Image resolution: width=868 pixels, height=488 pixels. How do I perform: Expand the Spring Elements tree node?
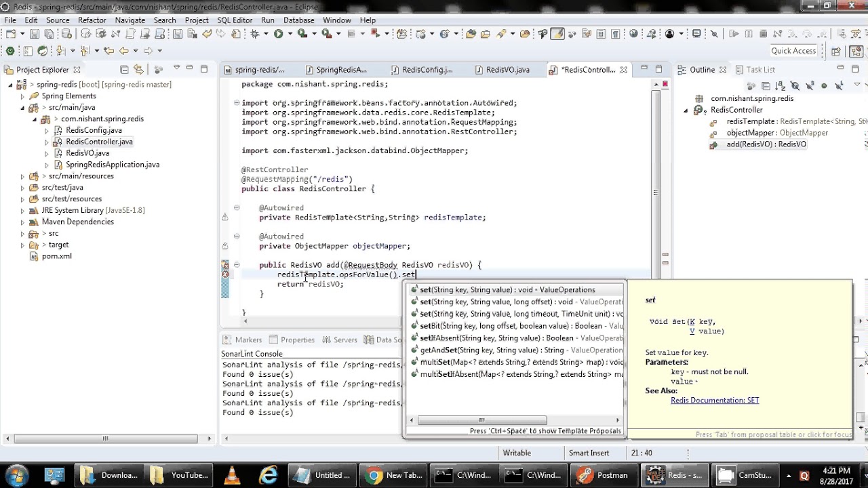tap(22, 96)
